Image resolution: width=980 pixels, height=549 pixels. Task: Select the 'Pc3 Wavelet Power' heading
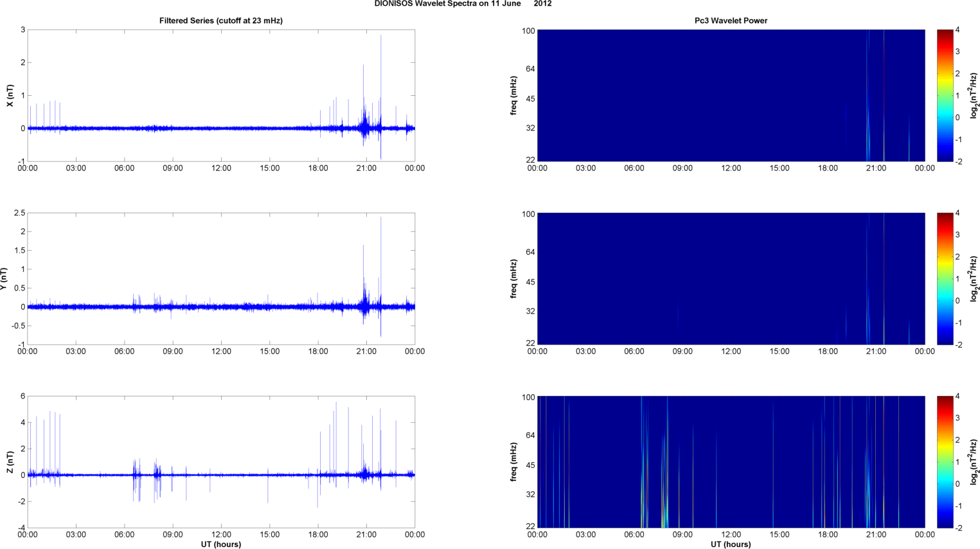click(x=731, y=21)
